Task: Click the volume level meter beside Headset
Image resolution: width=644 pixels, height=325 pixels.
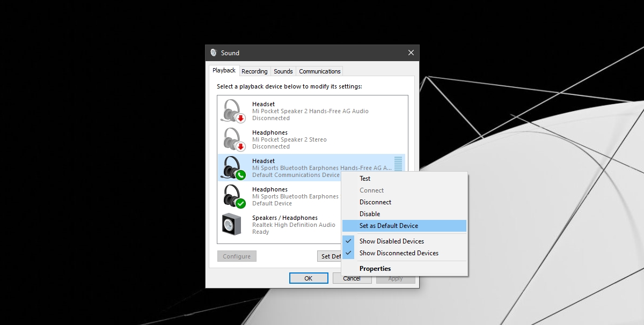Action: click(x=398, y=164)
